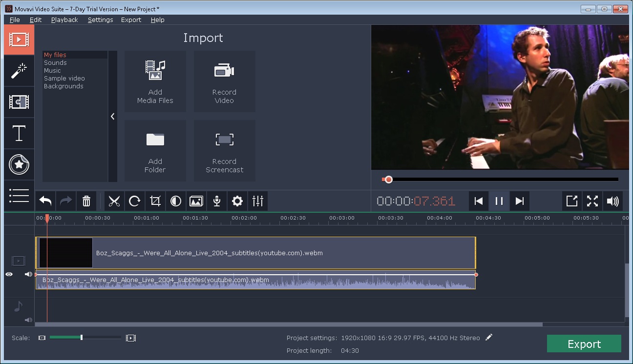This screenshot has width=633, height=364.
Task: Open the Filters magic wand tab
Action: (19, 71)
